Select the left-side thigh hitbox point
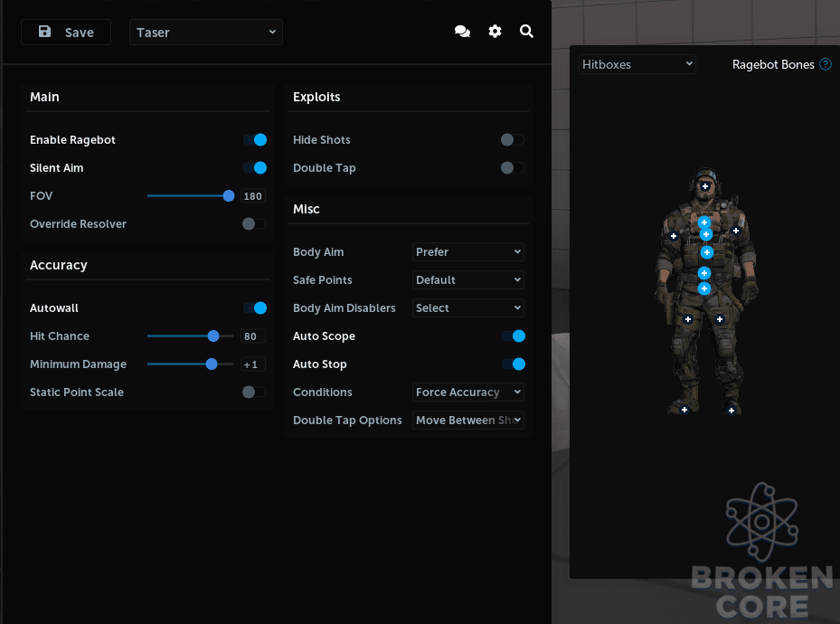Viewport: 840px width, 624px height. (x=688, y=319)
